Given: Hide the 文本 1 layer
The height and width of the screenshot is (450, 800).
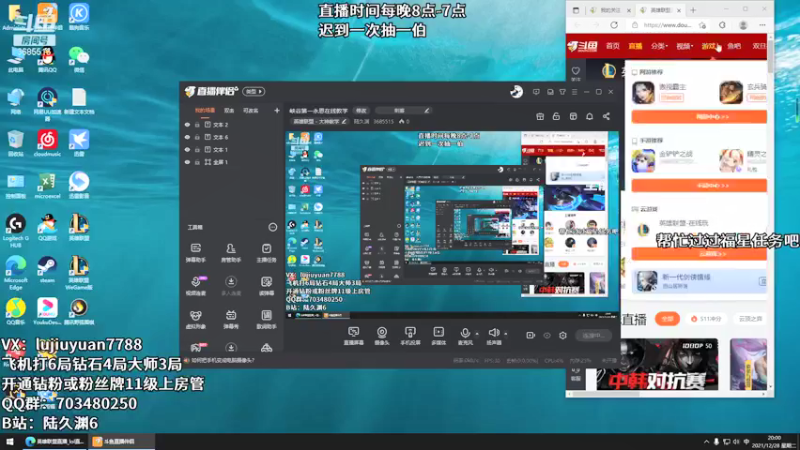Looking at the screenshot, I should tap(187, 149).
